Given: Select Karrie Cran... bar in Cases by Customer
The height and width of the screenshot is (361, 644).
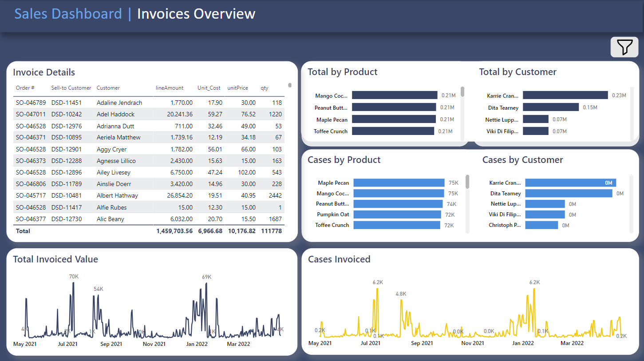Looking at the screenshot, I should coord(571,183).
